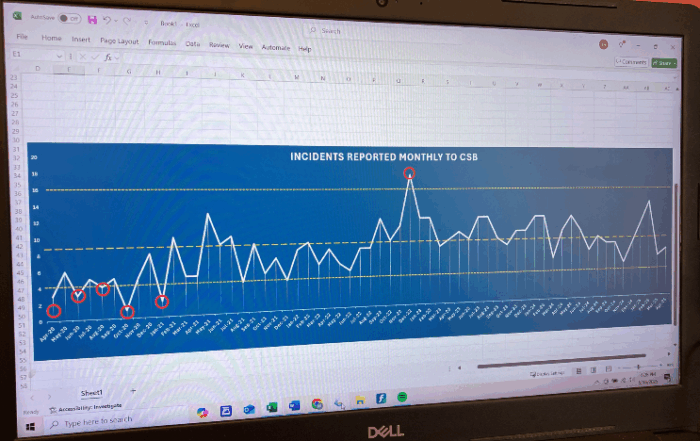
Task: Select column H header
Action: (158, 72)
